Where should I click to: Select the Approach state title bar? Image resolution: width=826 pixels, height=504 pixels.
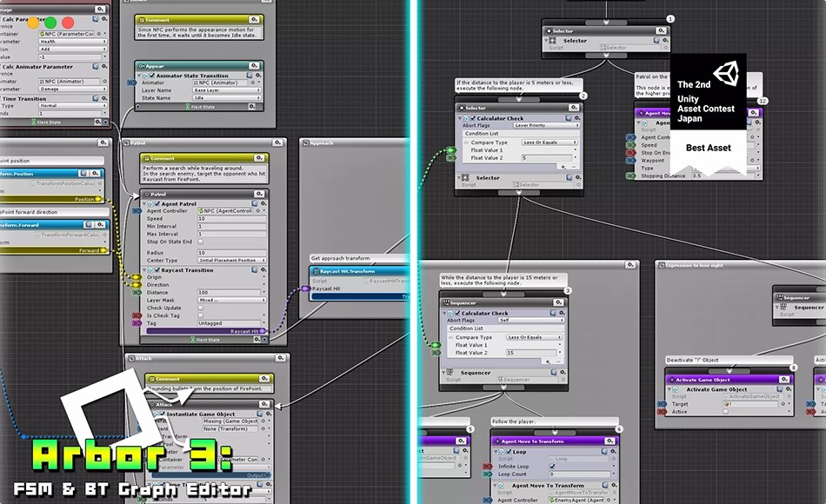[348, 142]
